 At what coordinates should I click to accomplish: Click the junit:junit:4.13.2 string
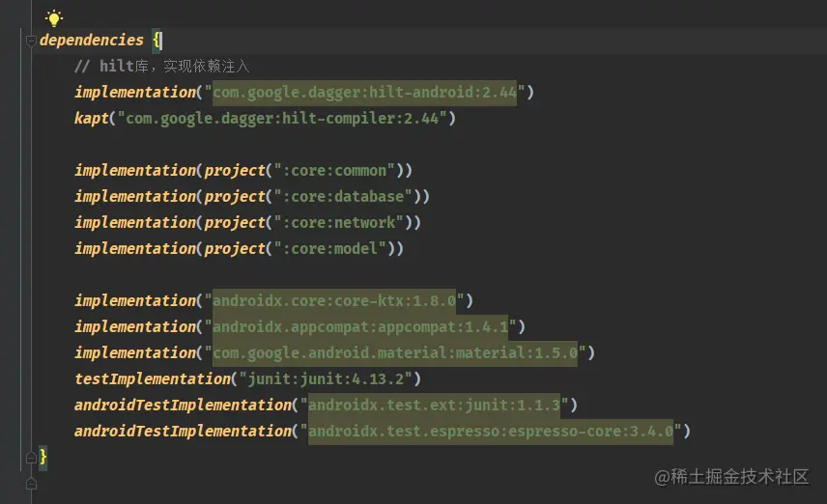click(326, 378)
